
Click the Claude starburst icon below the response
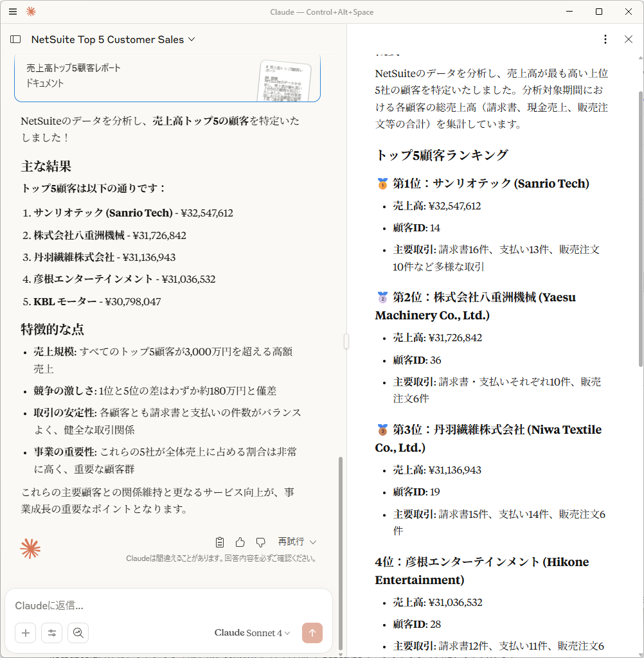pos(30,549)
